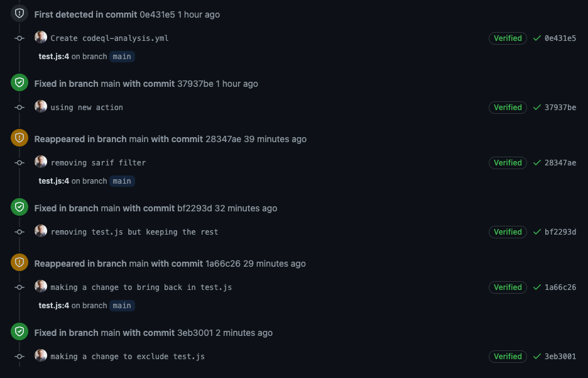Open commit hash 3eb3001 on right
Screen dimensions: 588x378
[560, 357]
